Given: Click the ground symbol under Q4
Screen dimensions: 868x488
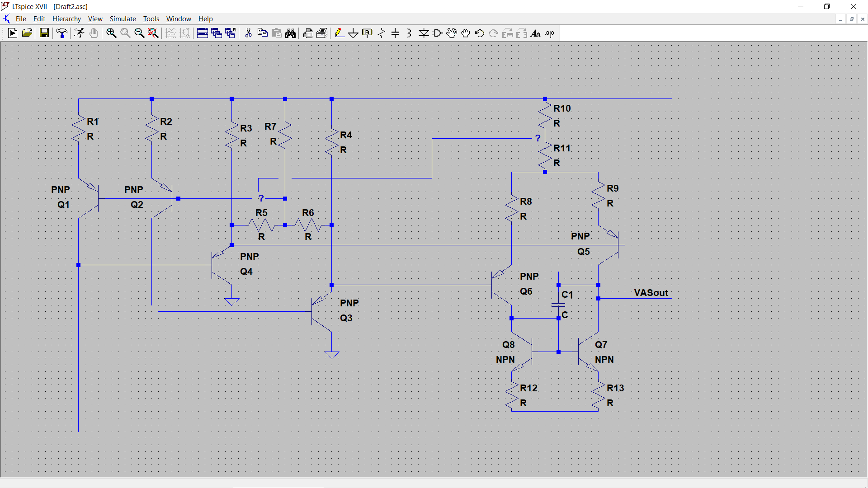Looking at the screenshot, I should [x=231, y=301].
